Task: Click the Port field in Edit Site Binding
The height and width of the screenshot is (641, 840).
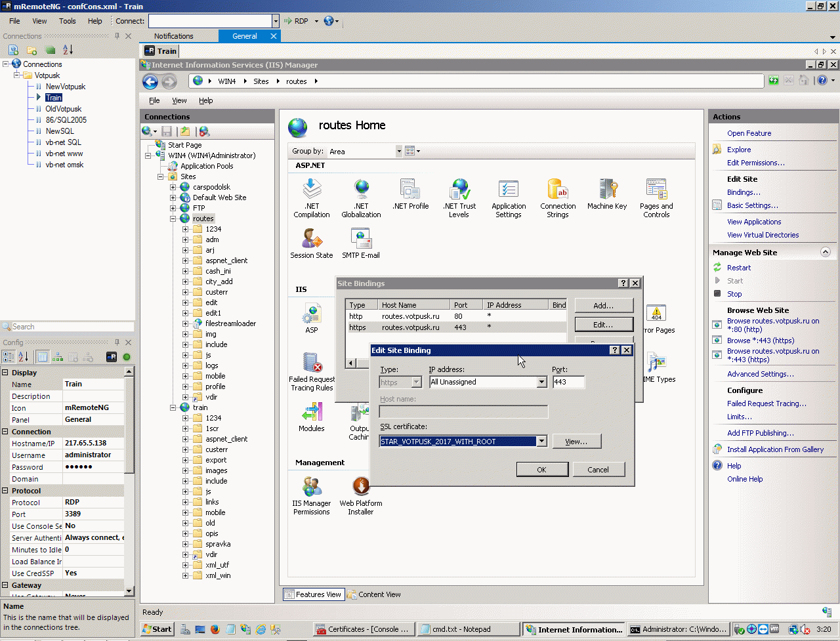Action: click(x=568, y=382)
